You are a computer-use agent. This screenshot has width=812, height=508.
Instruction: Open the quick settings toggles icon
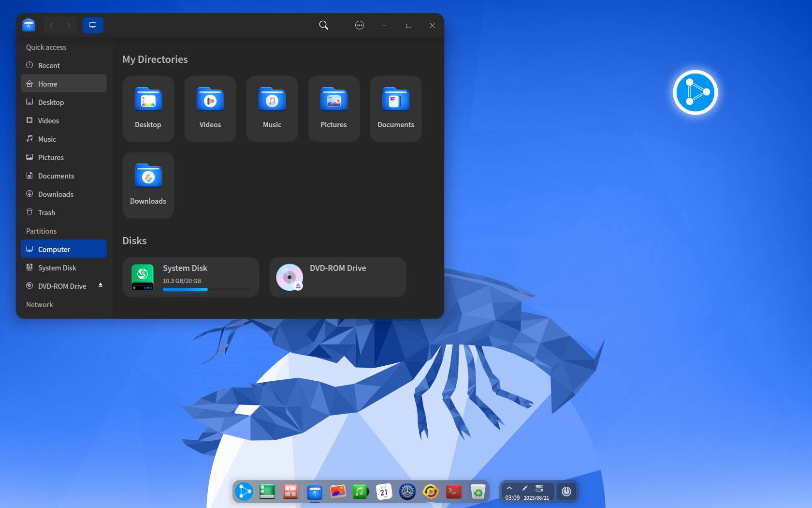pyautogui.click(x=539, y=488)
